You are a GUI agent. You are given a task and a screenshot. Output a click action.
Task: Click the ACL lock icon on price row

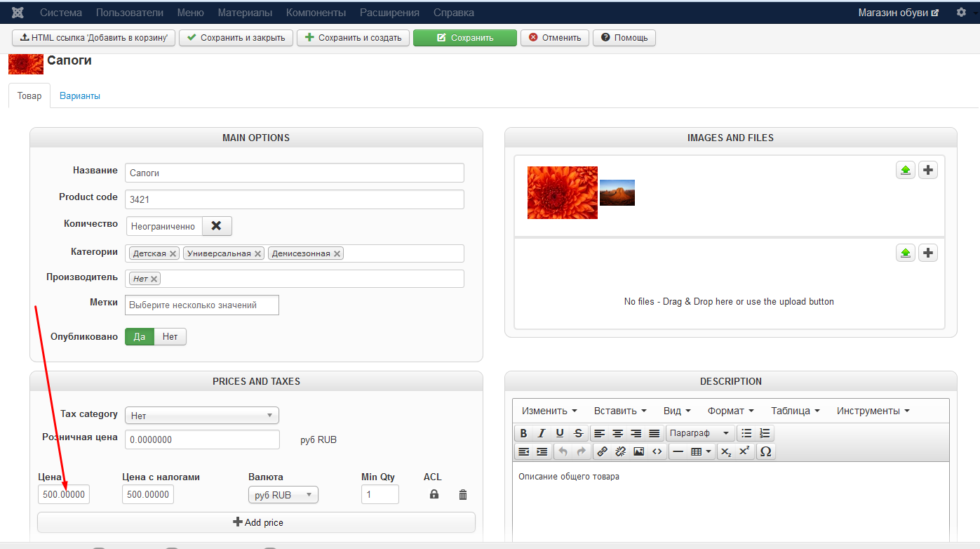click(x=434, y=494)
